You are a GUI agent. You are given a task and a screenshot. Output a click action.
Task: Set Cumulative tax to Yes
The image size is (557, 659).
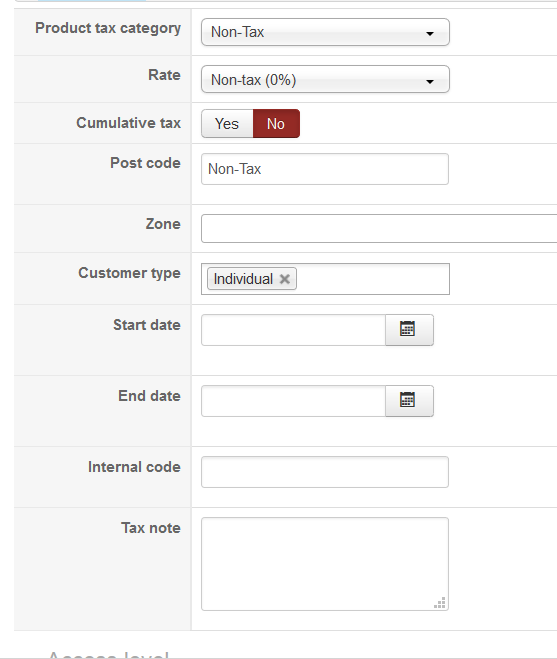tap(227, 124)
